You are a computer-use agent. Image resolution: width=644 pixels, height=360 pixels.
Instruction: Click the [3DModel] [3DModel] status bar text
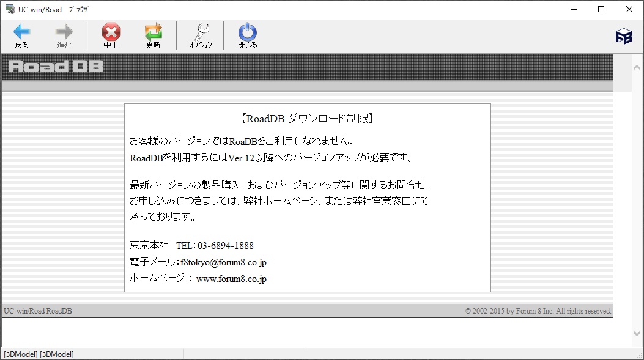39,354
